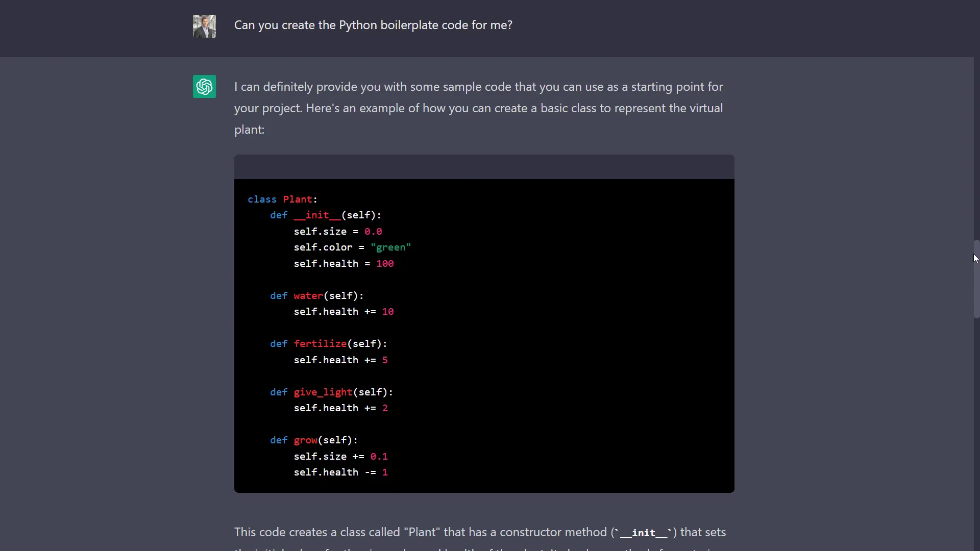
Task: Click the 'class Plant:' line in the code
Action: pos(282,199)
